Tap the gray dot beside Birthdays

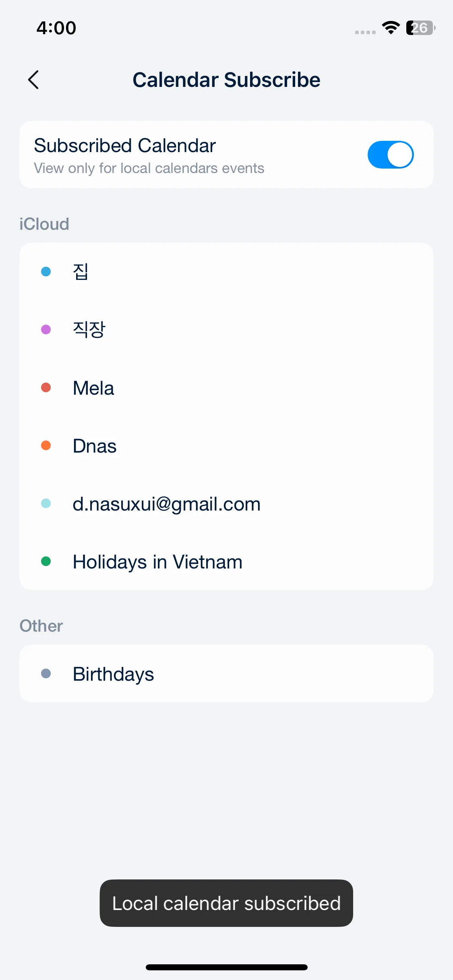[46, 673]
